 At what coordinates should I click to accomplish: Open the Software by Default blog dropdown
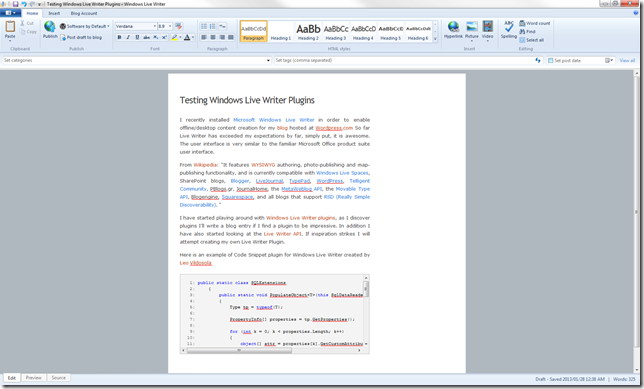85,26
